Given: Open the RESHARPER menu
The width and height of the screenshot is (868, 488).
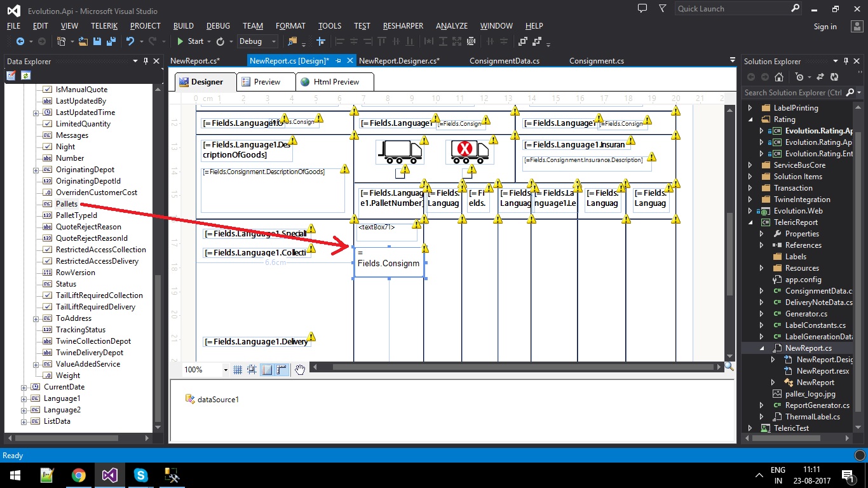Looking at the screenshot, I should click(403, 26).
